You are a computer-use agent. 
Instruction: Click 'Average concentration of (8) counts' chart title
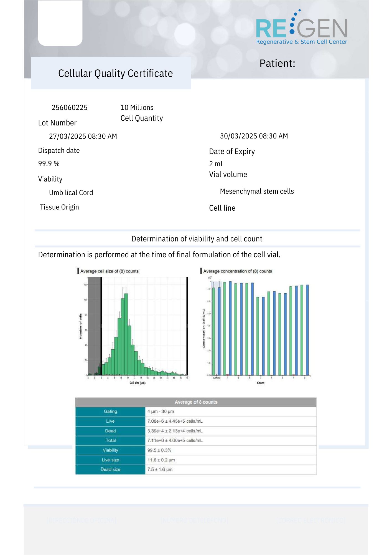click(238, 271)
